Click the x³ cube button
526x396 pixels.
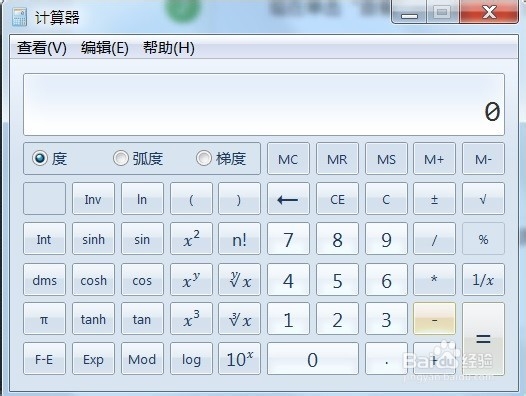(x=191, y=318)
